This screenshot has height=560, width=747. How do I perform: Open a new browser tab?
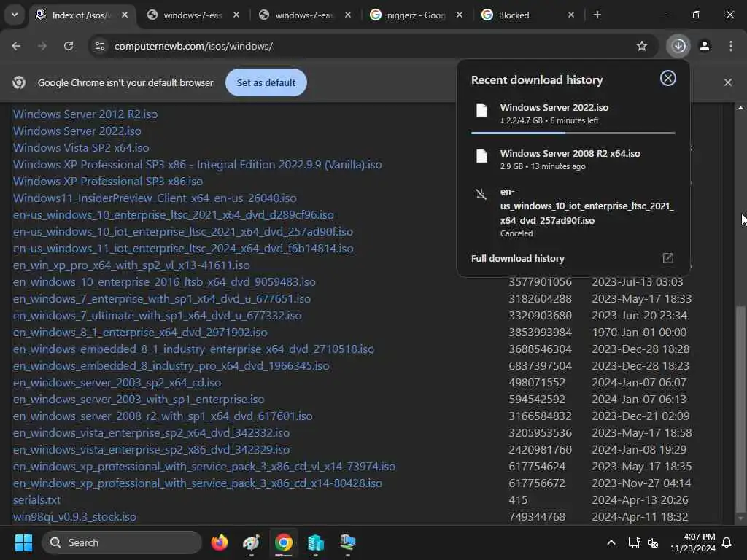(597, 15)
